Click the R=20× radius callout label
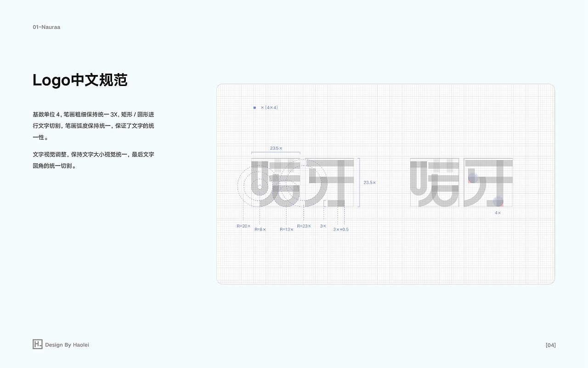 [x=243, y=226]
